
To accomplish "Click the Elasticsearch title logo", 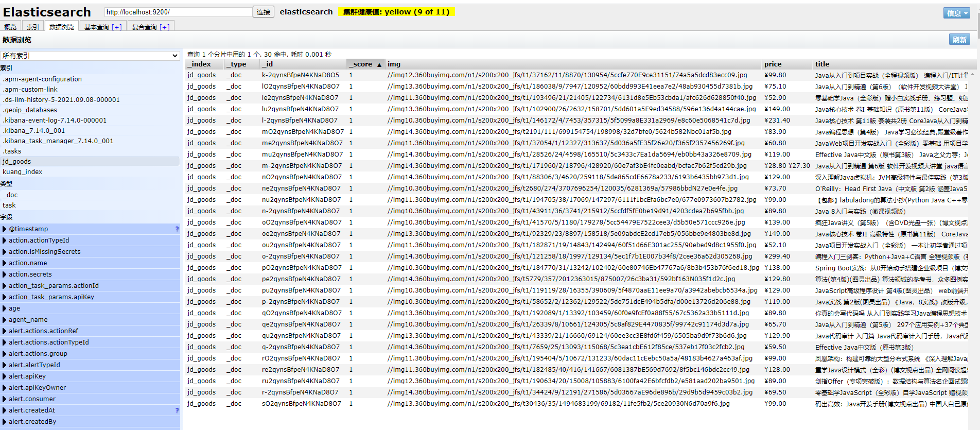I will click(x=47, y=12).
